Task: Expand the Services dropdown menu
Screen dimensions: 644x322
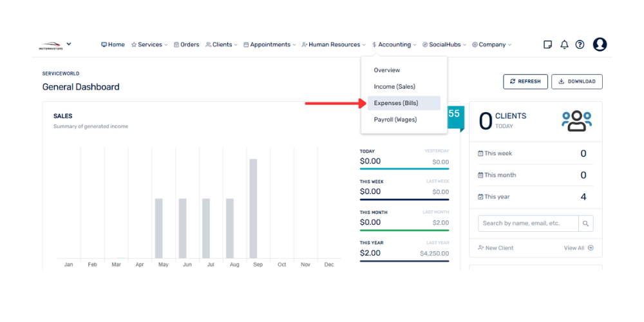Action: click(x=149, y=44)
